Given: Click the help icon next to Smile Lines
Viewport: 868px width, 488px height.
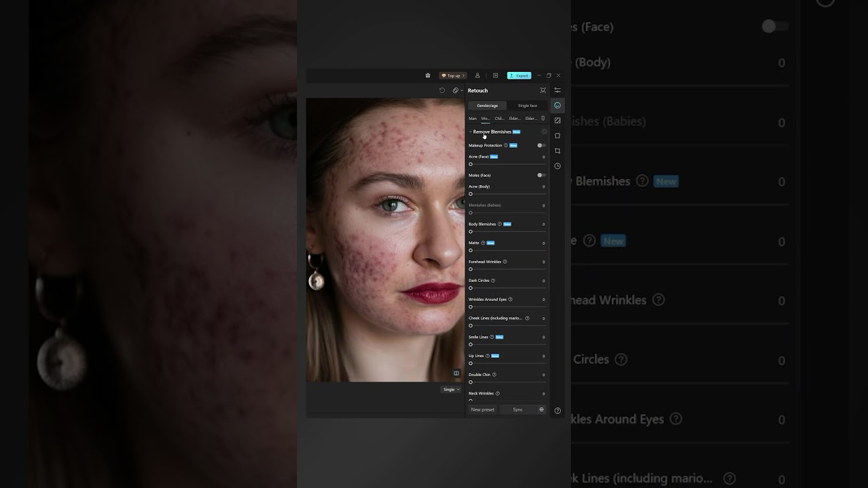Looking at the screenshot, I should coord(492,337).
